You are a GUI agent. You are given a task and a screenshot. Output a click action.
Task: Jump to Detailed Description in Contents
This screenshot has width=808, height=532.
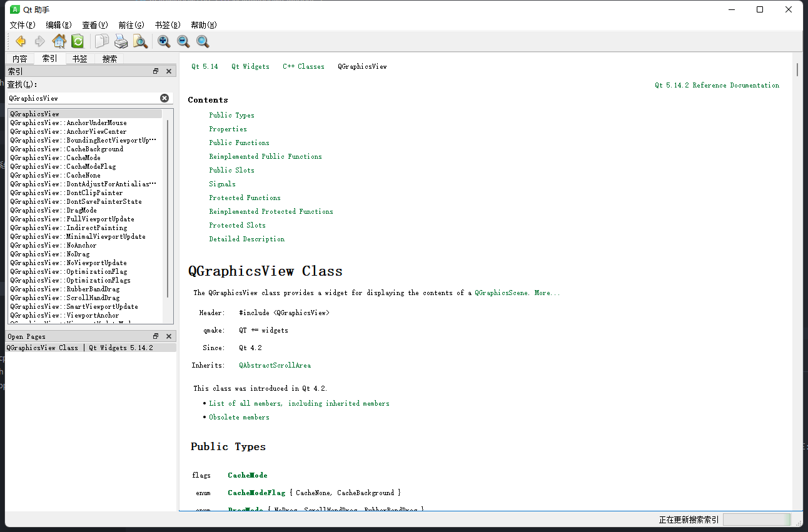247,239
